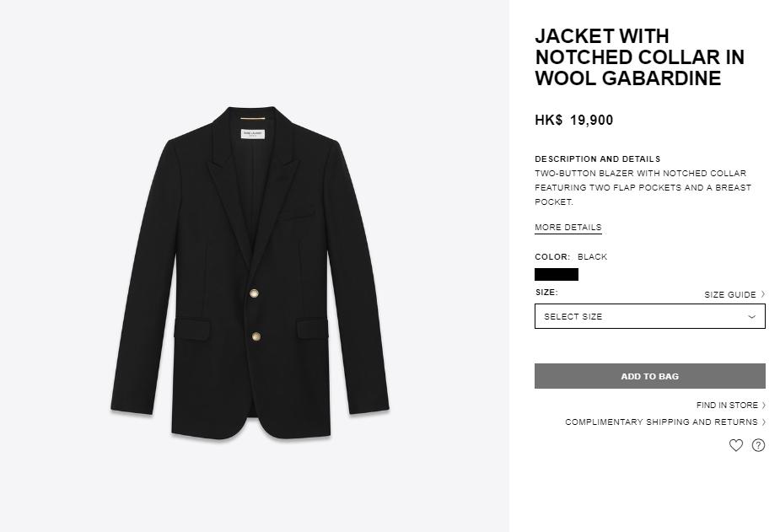Open help via the question mark icon
780x532 pixels.
[x=758, y=445]
